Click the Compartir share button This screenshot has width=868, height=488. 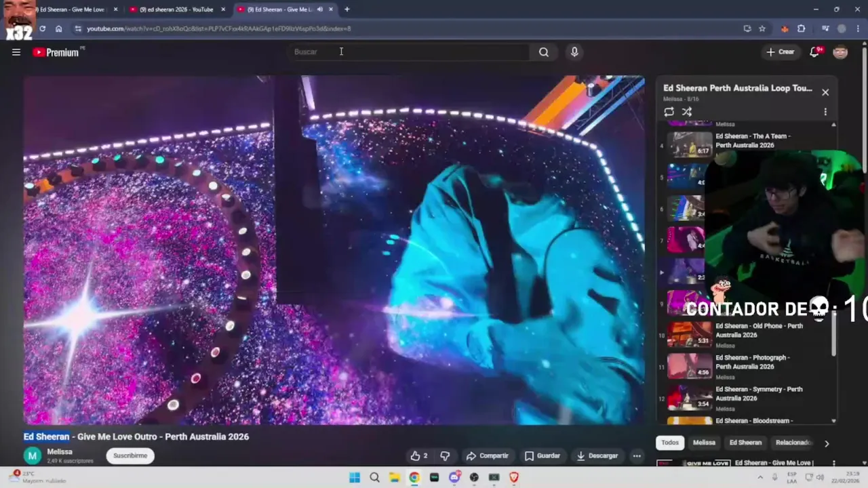(487, 456)
